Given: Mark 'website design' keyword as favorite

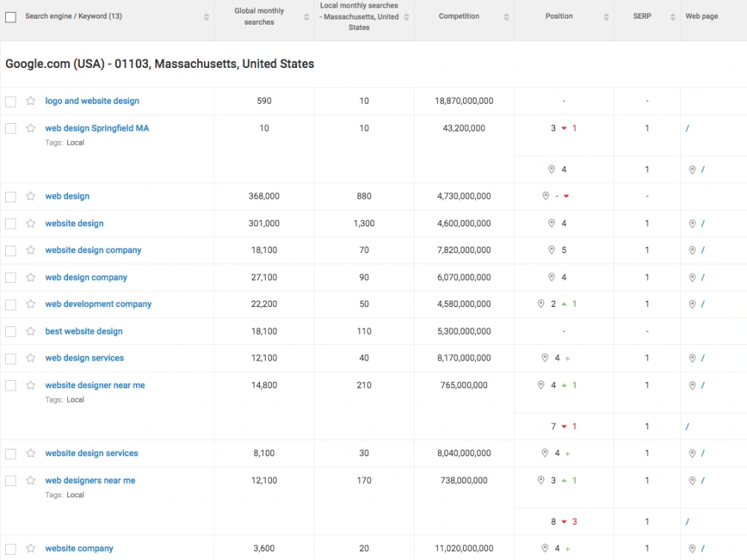Looking at the screenshot, I should point(31,223).
